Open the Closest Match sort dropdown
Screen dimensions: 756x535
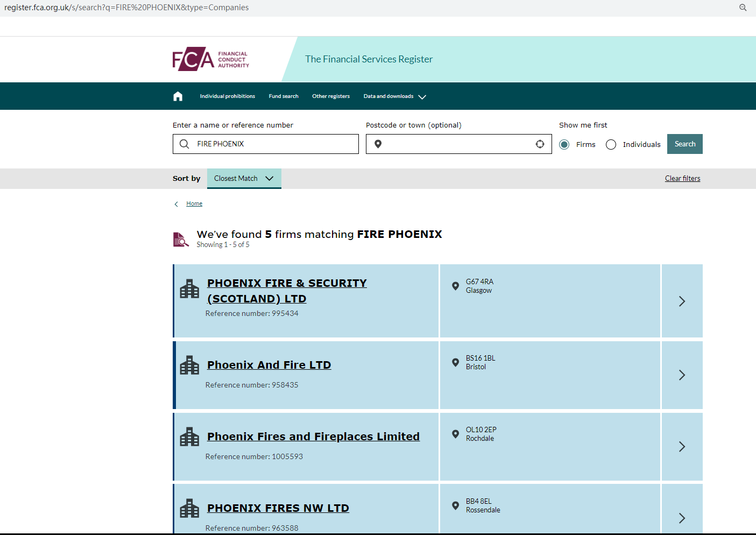[x=244, y=179]
